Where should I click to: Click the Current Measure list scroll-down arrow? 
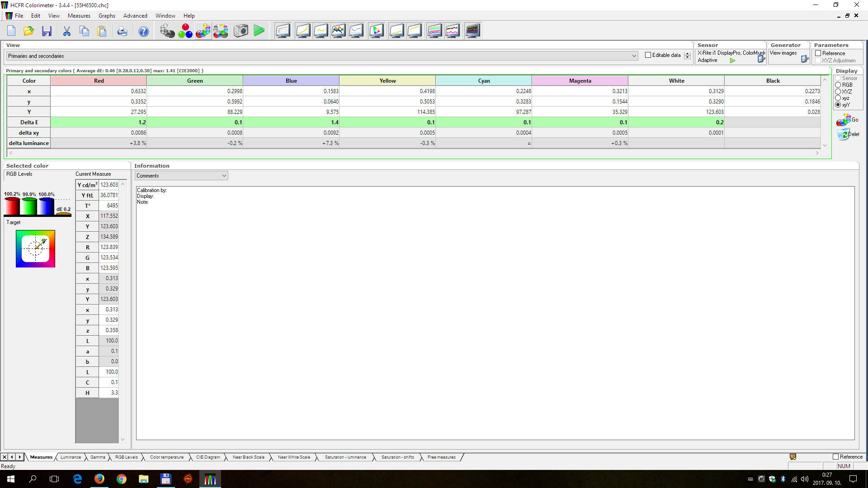tap(123, 440)
